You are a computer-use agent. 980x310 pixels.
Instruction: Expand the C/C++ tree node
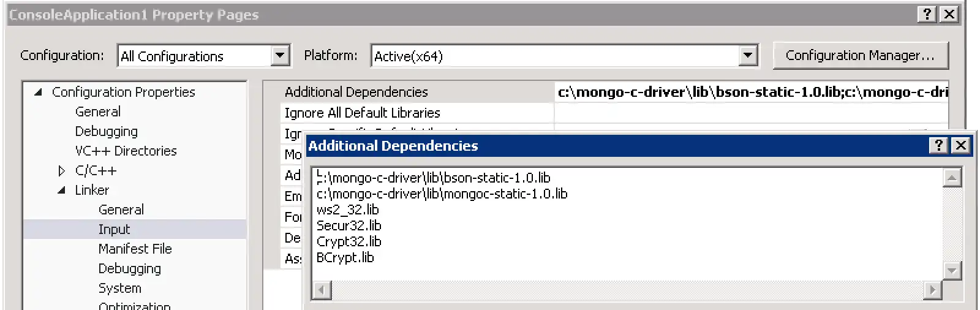point(61,171)
